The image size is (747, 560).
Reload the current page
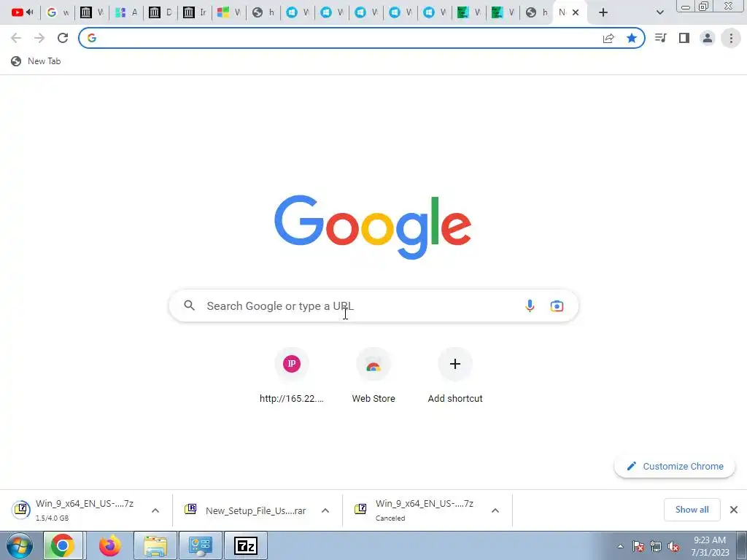point(63,38)
